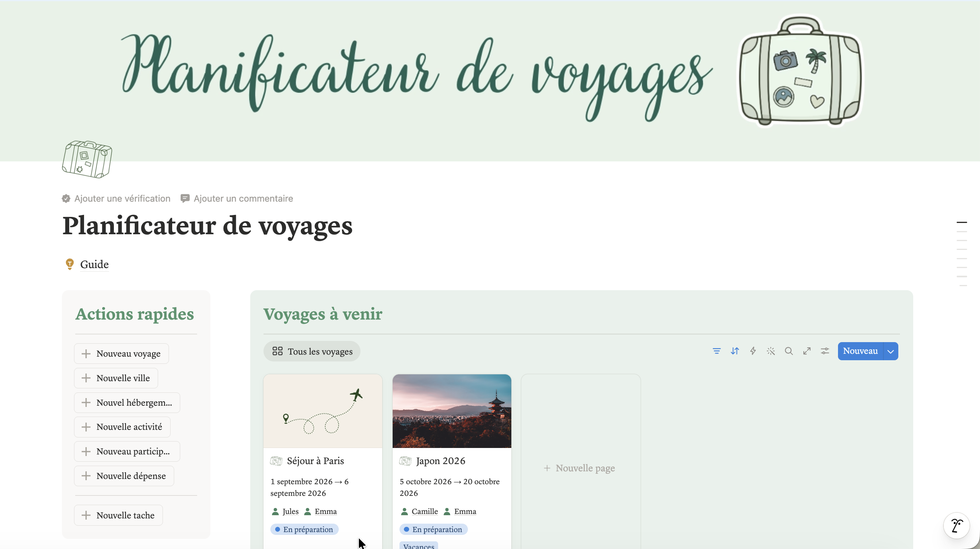Screen dimensions: 980x549
Task: Click the suitcase icon beside Japon 2026
Action: [x=406, y=461]
